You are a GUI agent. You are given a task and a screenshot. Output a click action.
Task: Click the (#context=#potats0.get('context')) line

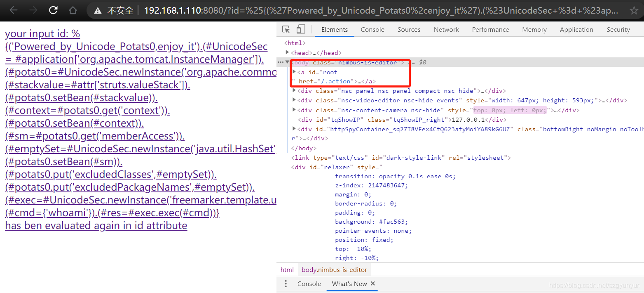coord(87,111)
